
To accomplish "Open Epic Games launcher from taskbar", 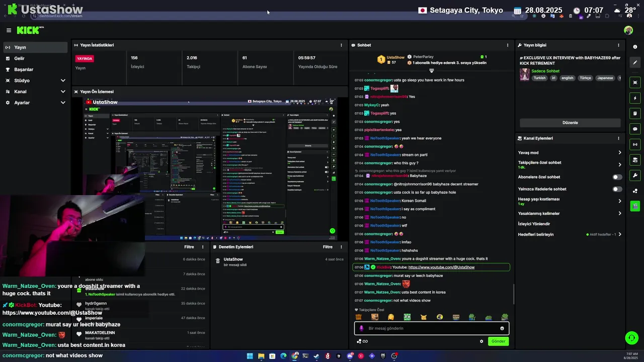I will tap(383, 356).
